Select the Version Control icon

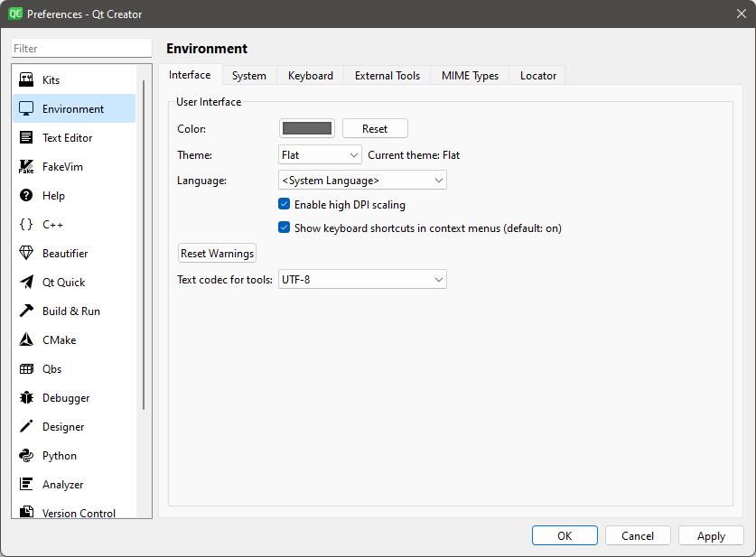point(26,512)
